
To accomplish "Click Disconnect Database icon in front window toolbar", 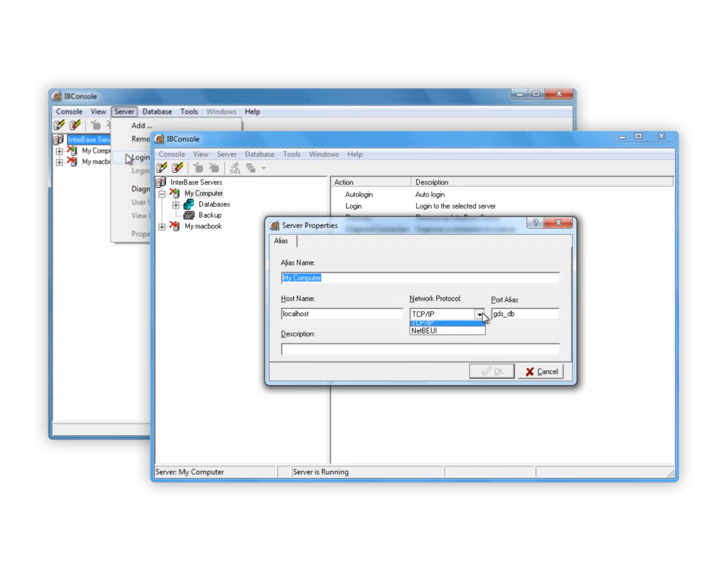I will click(214, 168).
